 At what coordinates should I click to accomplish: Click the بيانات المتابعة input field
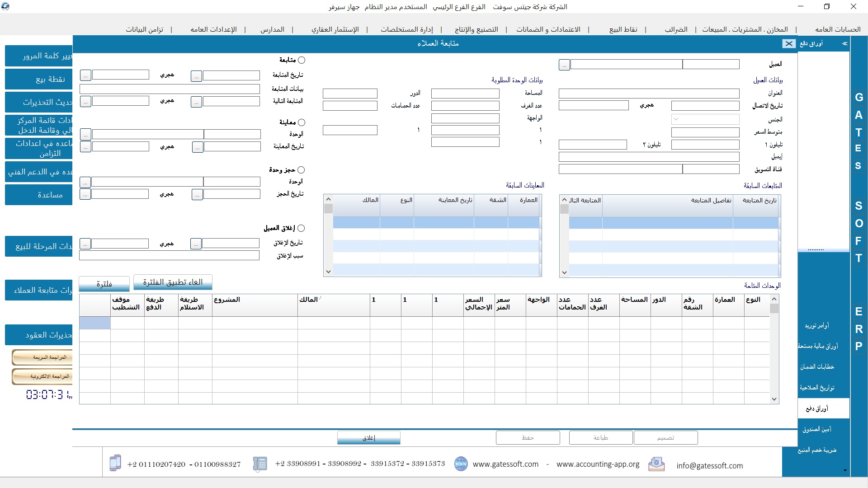pos(170,89)
